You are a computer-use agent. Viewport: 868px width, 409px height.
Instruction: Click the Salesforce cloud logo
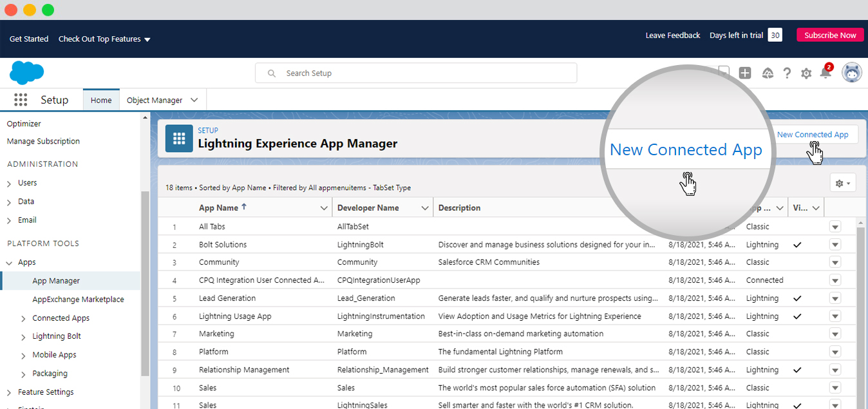click(x=26, y=73)
